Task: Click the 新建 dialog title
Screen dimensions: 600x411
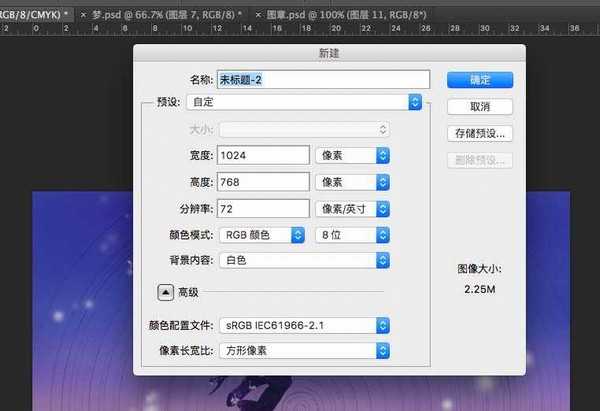Action: (329, 53)
